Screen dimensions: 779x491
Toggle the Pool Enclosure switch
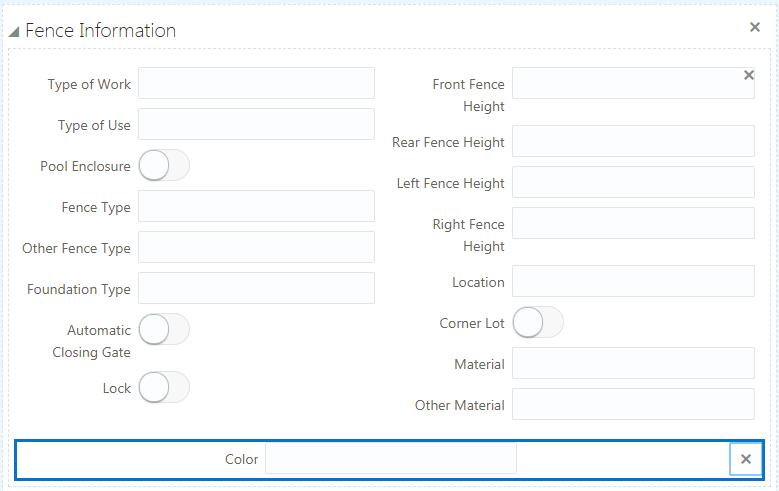(164, 165)
